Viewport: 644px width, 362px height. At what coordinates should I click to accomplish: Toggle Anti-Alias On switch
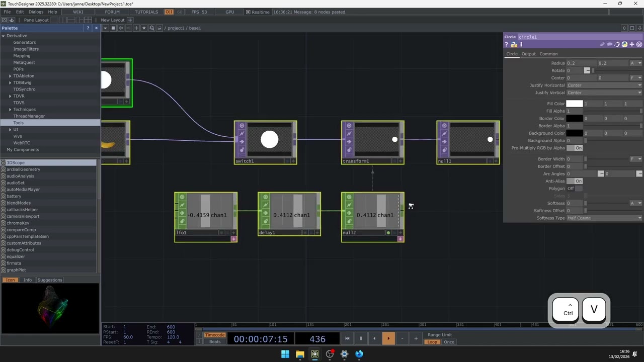coord(575,181)
